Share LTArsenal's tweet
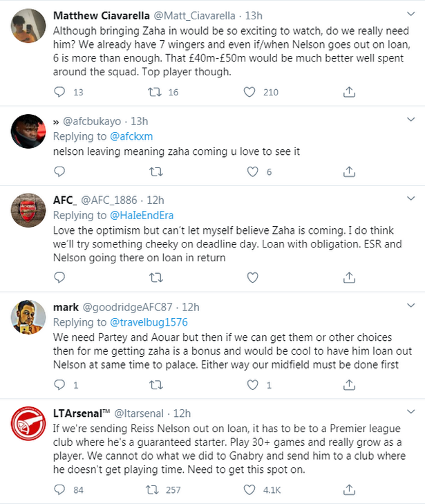 tap(349, 490)
